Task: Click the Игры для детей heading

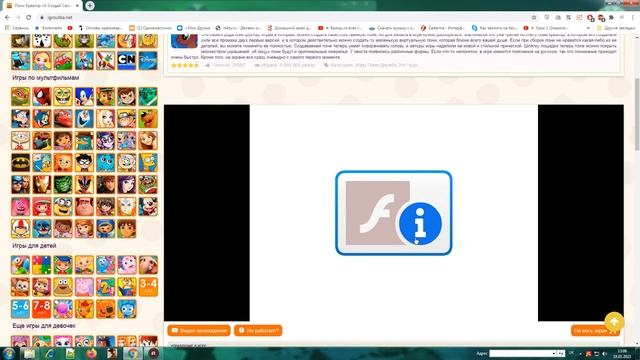Action: click(x=34, y=246)
